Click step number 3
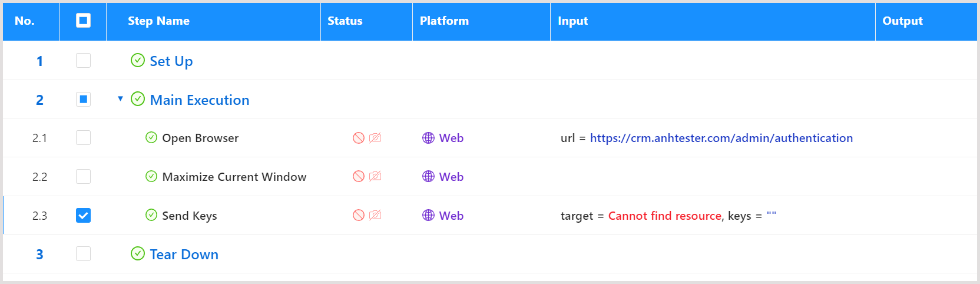The image size is (980, 284). (39, 255)
